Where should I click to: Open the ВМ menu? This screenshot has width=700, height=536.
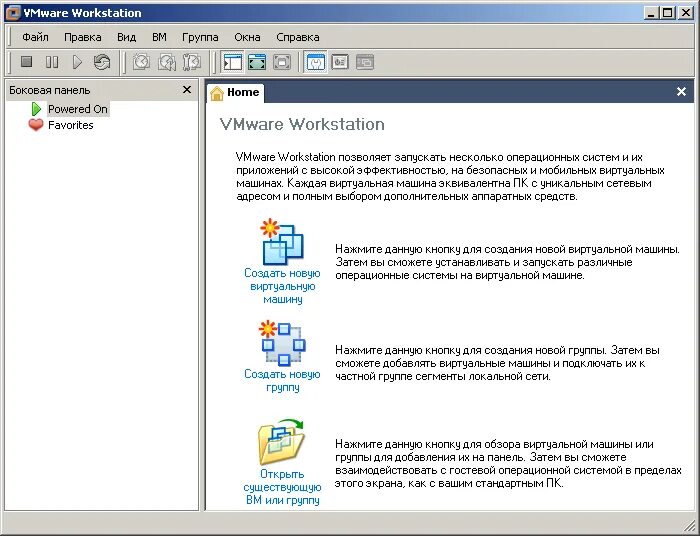159,37
